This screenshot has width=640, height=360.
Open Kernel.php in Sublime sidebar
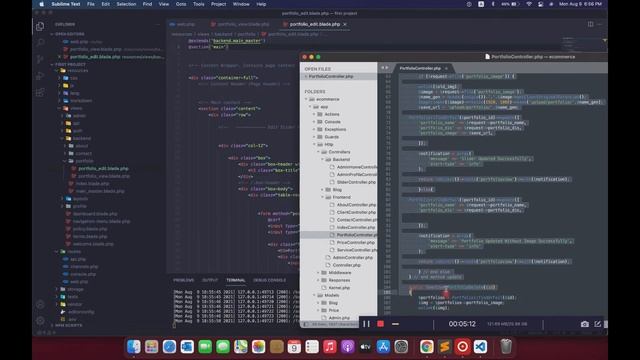pos(339,288)
